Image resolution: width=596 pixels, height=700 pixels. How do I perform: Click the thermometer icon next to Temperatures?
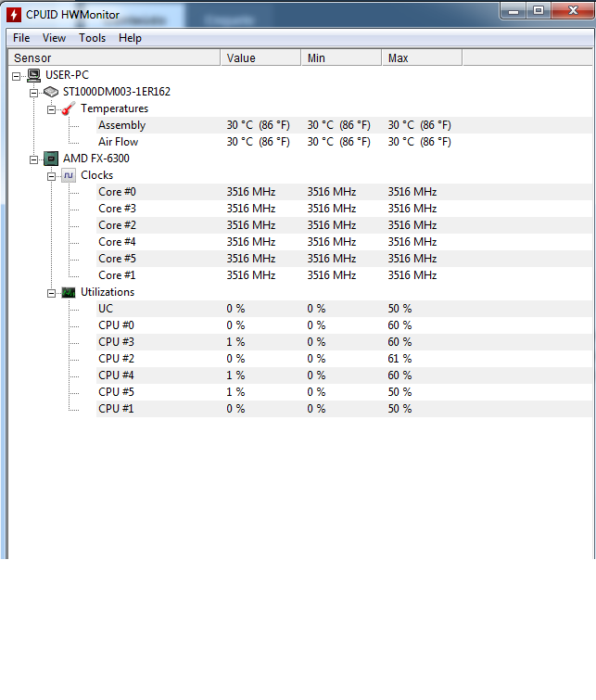[69, 108]
